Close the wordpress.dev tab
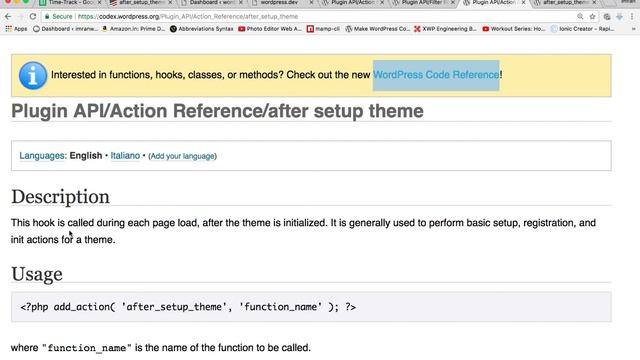This screenshot has width=640, height=360. (311, 2)
